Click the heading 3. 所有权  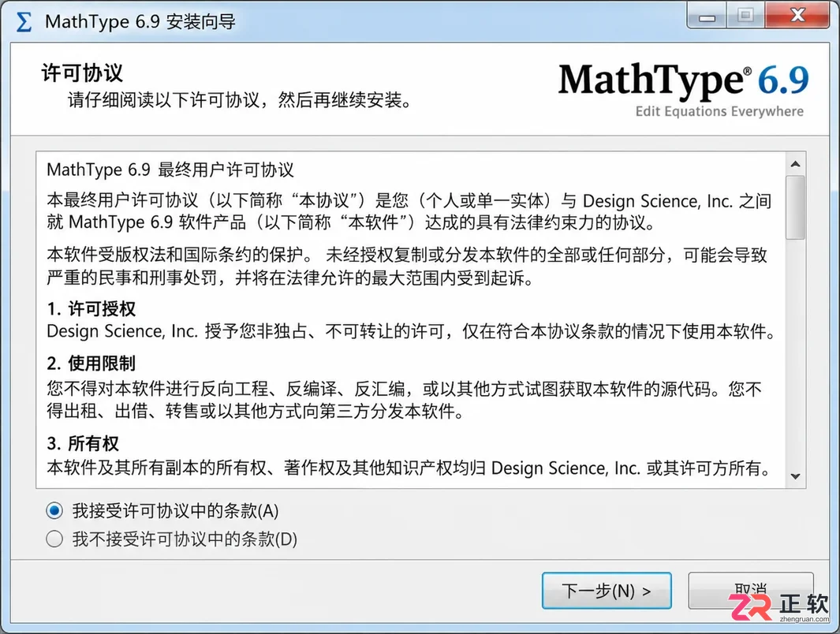pyautogui.click(x=83, y=443)
